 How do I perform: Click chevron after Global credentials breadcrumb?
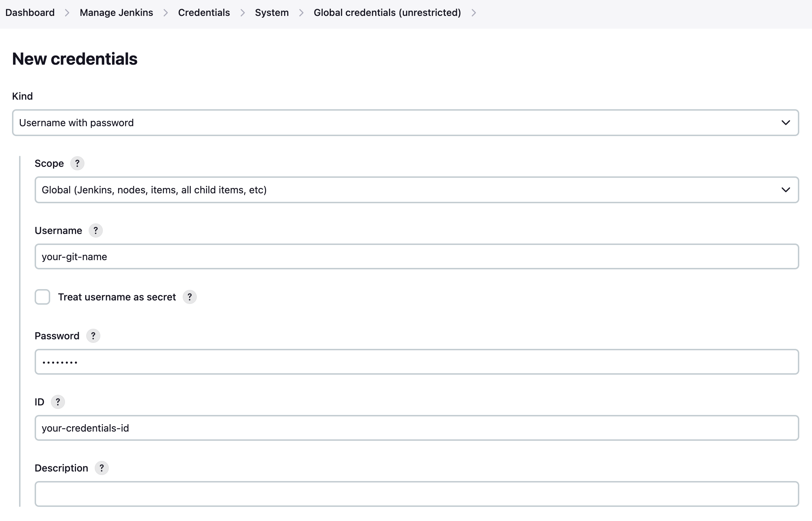[474, 13]
